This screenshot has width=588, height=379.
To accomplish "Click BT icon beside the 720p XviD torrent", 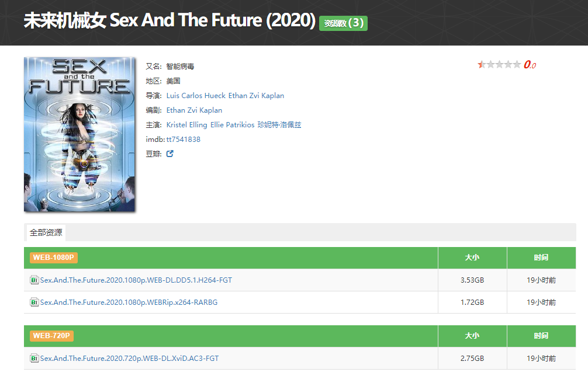I will point(34,358).
